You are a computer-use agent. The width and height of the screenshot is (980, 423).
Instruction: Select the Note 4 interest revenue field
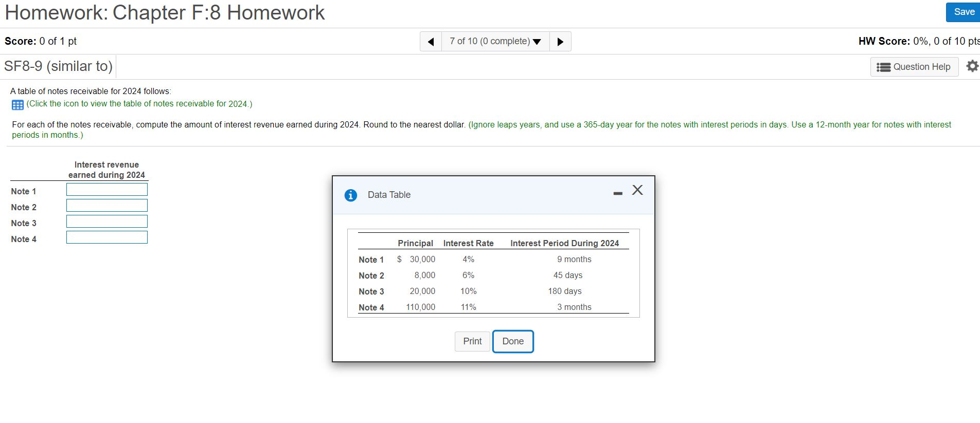[107, 237]
